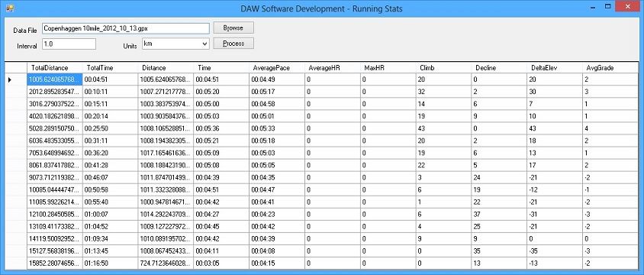The height and width of the screenshot is (275, 644).
Task: Select AveragePace cell 00:04:49
Action: (x=277, y=79)
